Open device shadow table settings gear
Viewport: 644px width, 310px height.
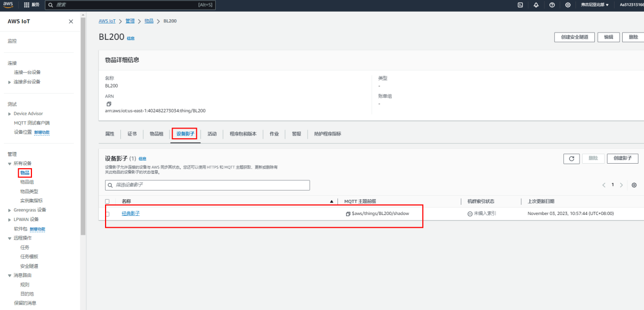click(x=634, y=185)
